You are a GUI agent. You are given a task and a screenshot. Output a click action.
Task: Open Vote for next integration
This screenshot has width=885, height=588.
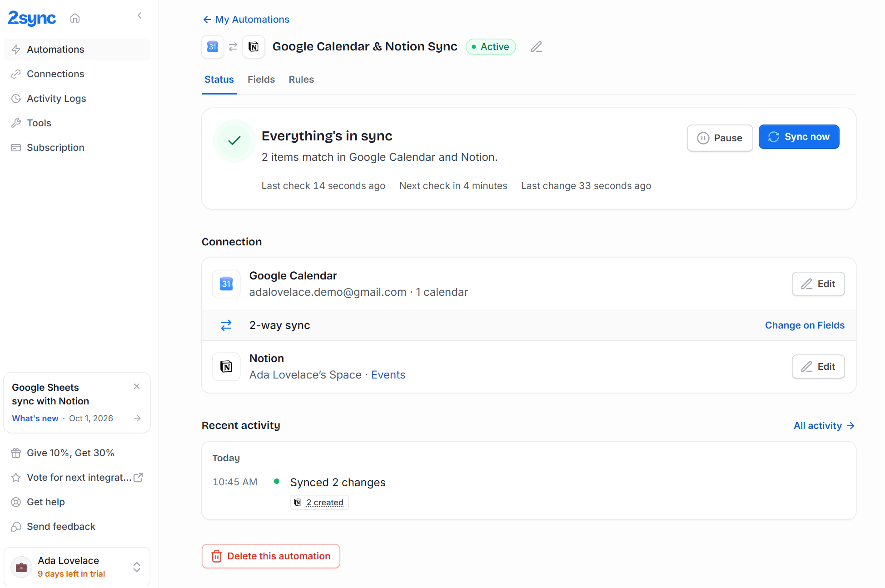pyautogui.click(x=77, y=478)
